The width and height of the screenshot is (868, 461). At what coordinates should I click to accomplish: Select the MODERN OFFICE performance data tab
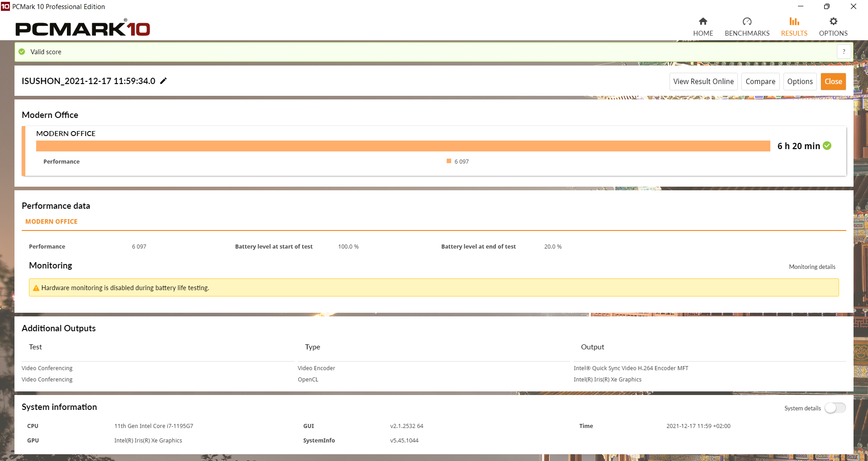[x=52, y=221]
